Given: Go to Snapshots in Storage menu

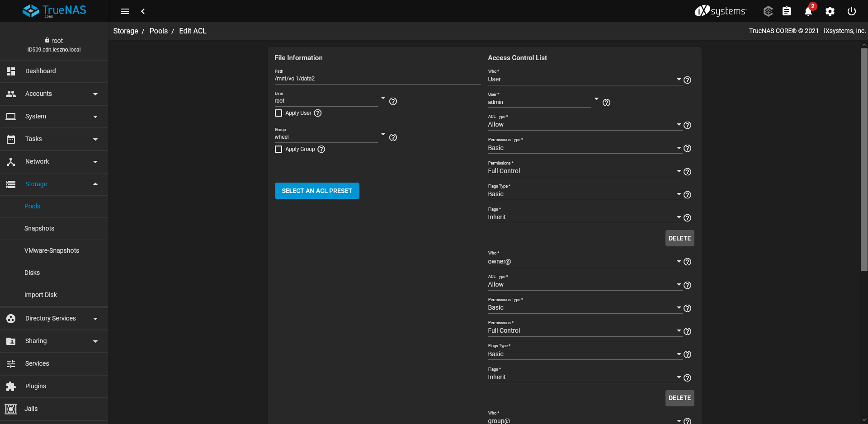Looking at the screenshot, I should (39, 228).
